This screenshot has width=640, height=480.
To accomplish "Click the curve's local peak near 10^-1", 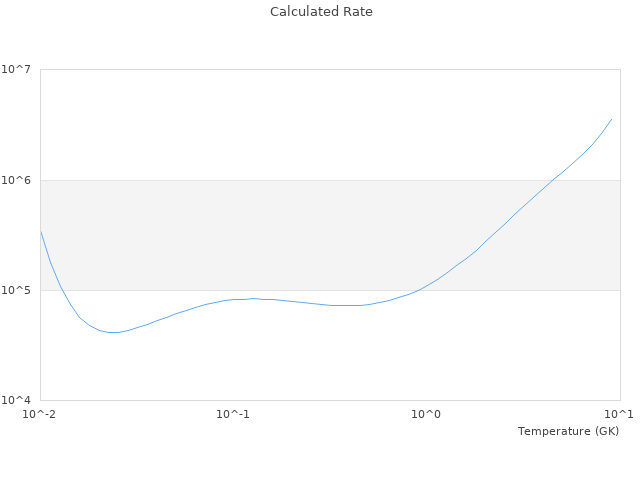I will pos(253,298).
